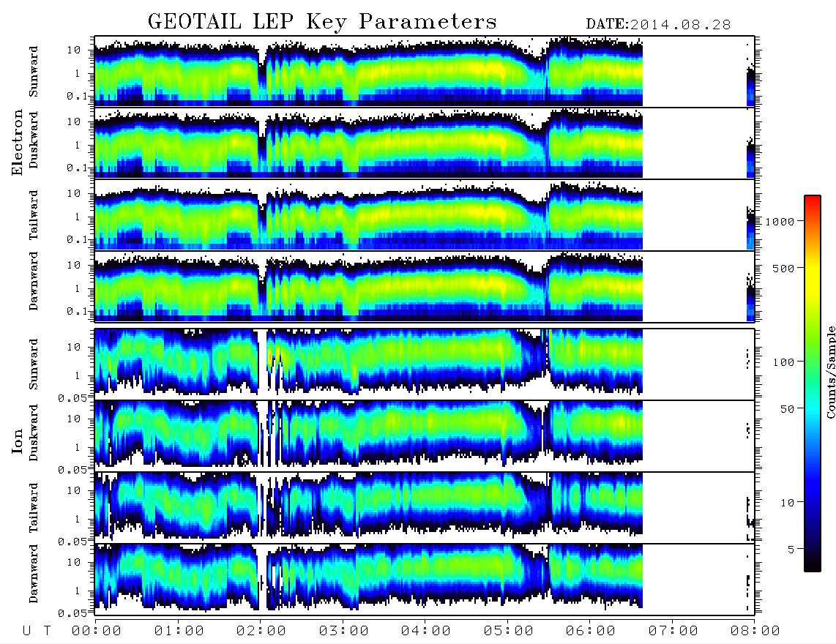This screenshot has width=836, height=644.
Task: Click the Ion Dawnward spectrogram panel
Action: 425,579
